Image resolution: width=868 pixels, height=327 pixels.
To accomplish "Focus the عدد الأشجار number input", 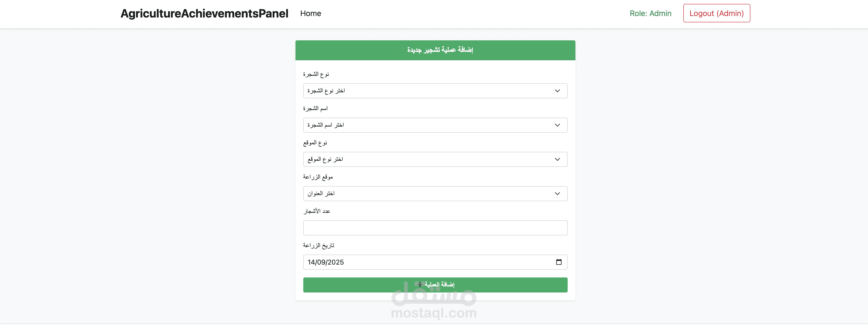I will pyautogui.click(x=435, y=228).
